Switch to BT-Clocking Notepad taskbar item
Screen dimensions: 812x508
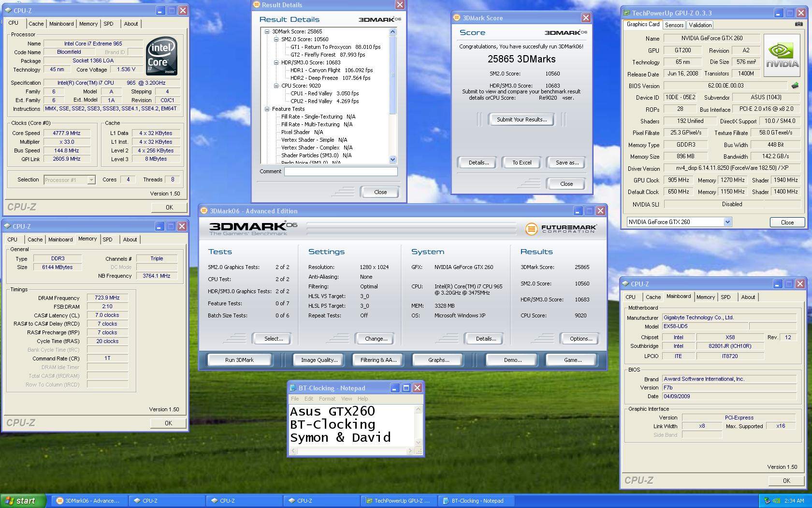476,501
